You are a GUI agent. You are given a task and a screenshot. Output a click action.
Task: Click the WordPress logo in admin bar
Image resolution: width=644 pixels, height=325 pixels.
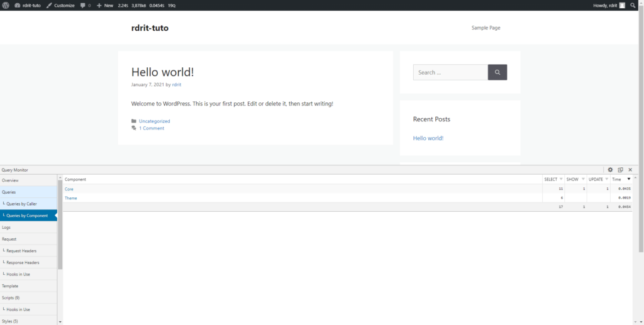pos(6,5)
